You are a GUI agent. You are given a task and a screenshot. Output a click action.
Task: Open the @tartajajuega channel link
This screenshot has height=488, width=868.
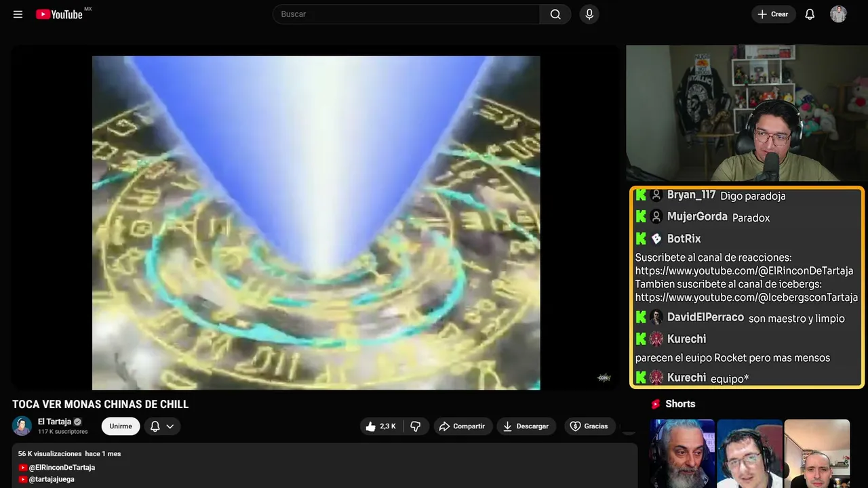click(x=52, y=479)
